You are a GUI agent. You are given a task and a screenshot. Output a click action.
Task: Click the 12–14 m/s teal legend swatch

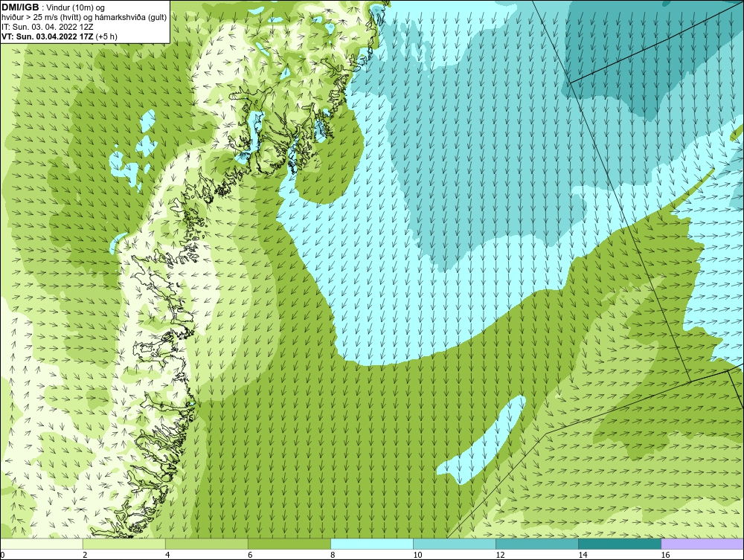tap(537, 544)
